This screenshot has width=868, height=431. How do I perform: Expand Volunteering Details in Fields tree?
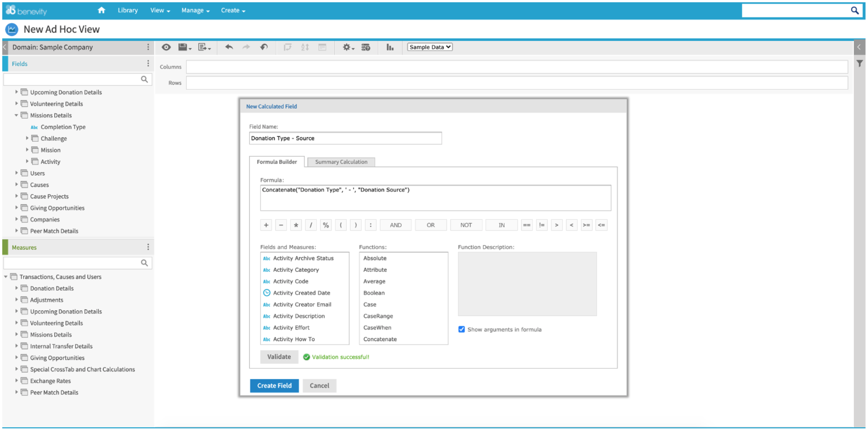16,103
